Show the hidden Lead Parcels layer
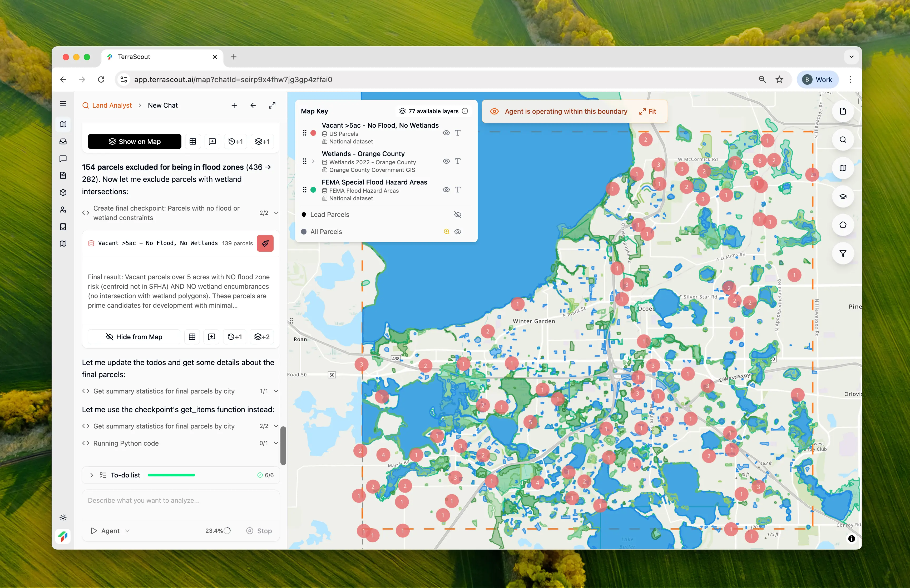The height and width of the screenshot is (588, 910). pyautogui.click(x=457, y=215)
